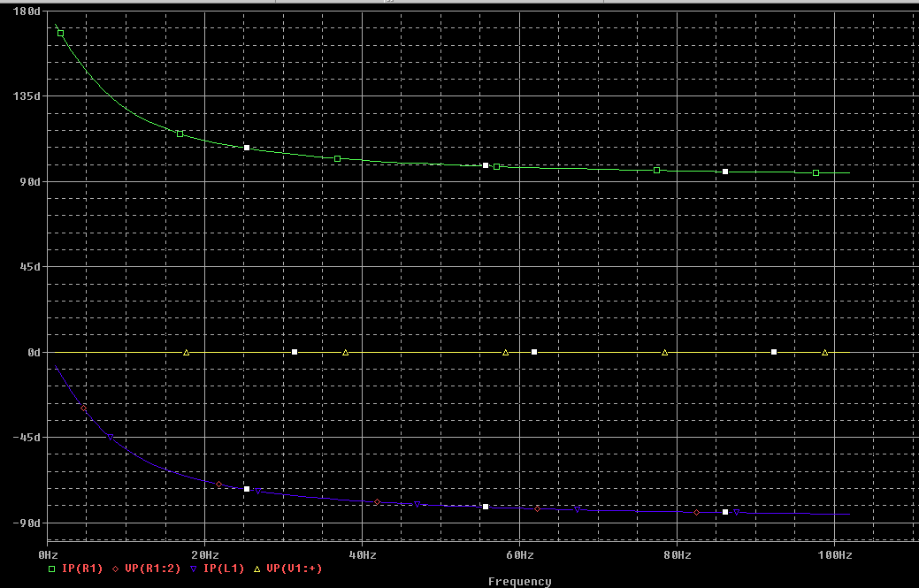Click the yellow triangle VP(V1:+) legend symbol

pos(257,569)
